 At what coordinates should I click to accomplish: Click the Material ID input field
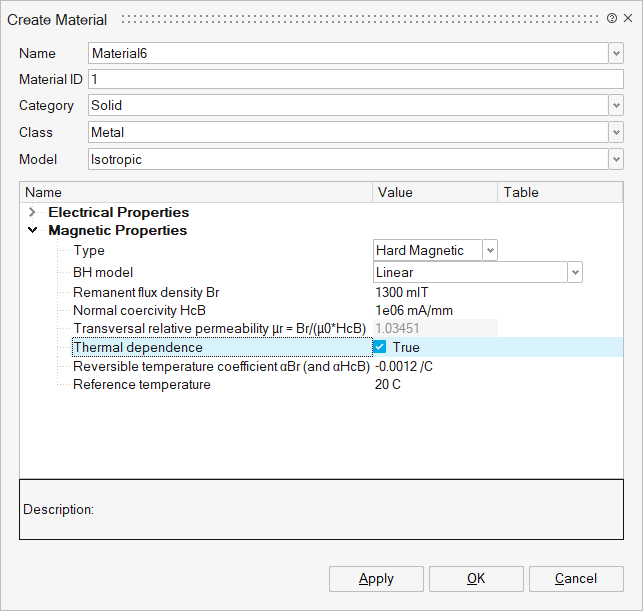click(355, 80)
